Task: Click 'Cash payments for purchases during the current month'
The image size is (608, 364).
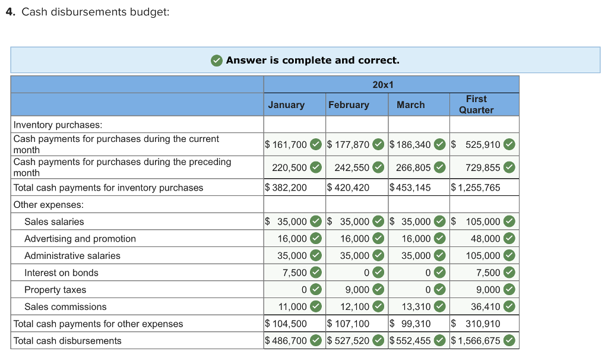Action: point(116,144)
